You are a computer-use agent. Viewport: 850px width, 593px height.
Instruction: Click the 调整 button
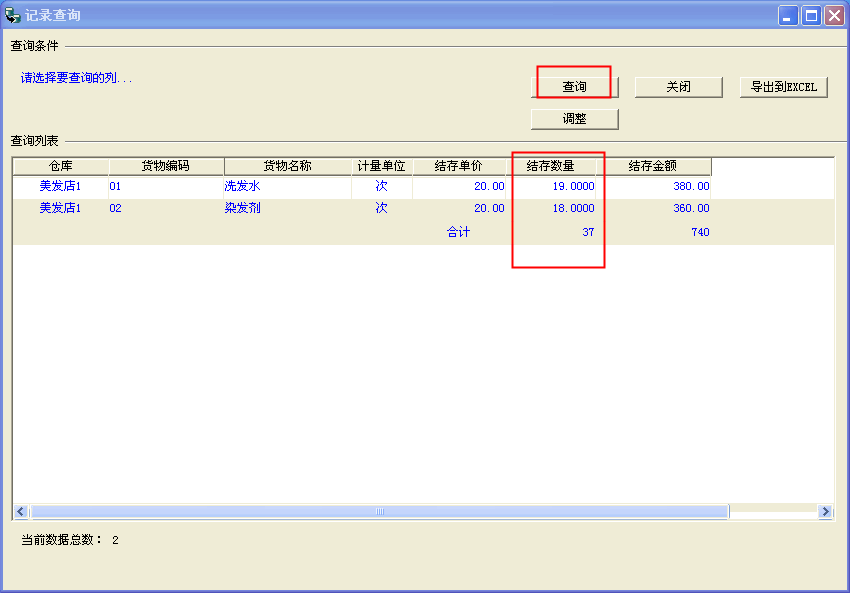pos(575,119)
